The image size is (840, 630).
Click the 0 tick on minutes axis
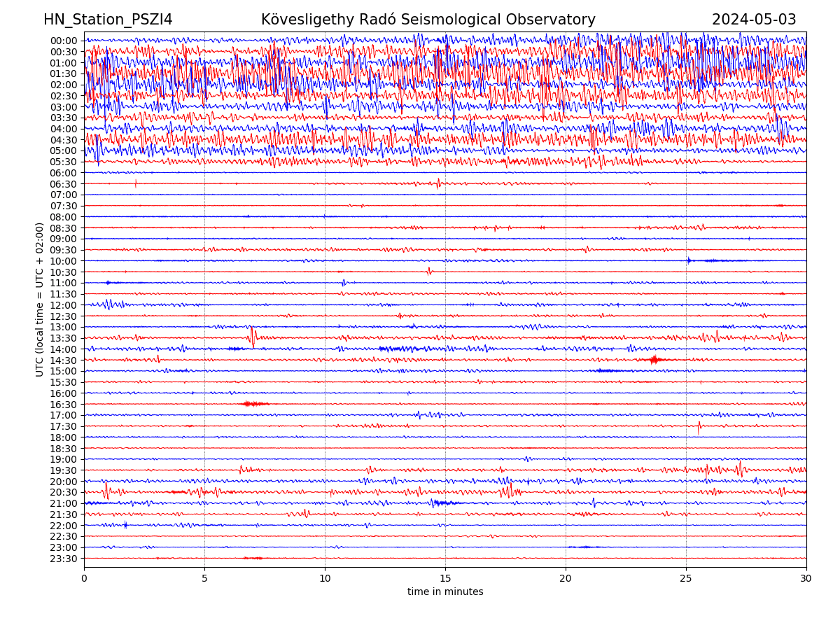84,579
